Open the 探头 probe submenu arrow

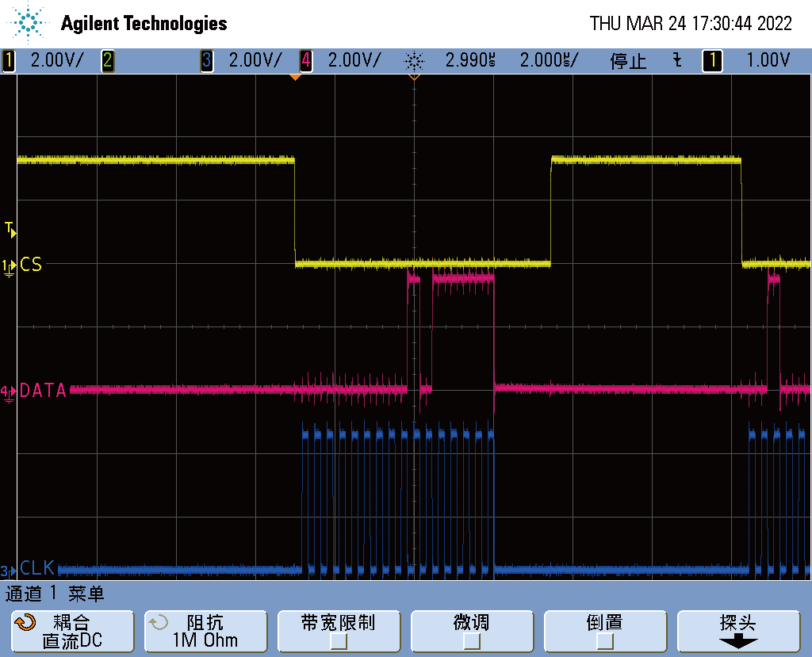click(x=738, y=641)
